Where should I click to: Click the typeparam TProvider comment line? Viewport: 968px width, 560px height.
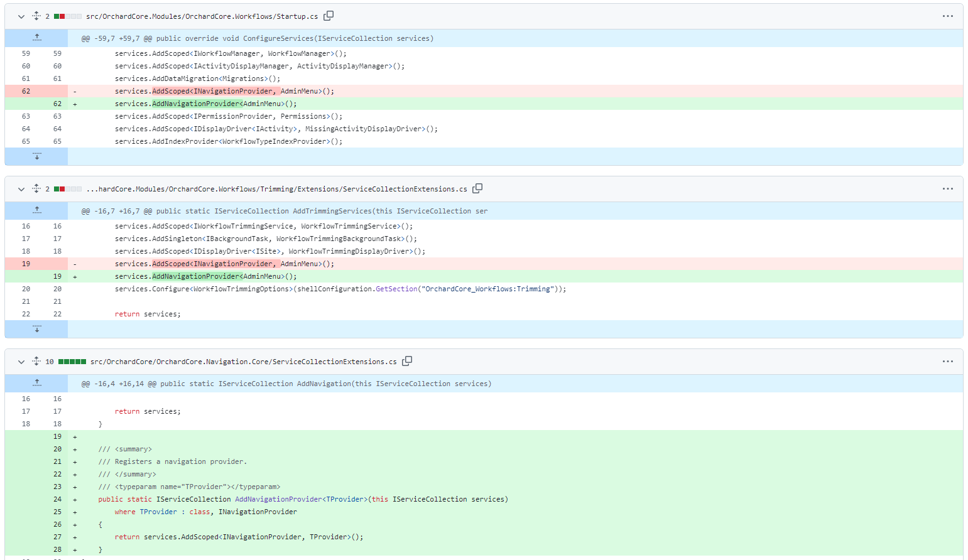(189, 487)
